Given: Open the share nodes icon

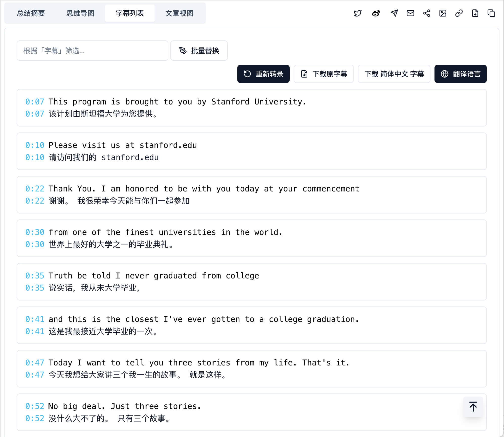Looking at the screenshot, I should tap(427, 13).
